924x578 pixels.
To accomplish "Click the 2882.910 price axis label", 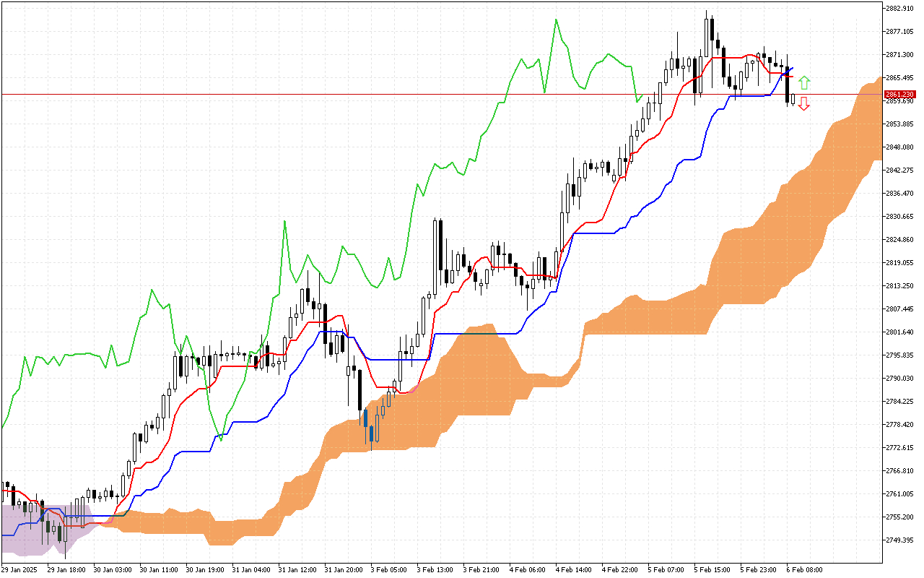I will point(899,8).
